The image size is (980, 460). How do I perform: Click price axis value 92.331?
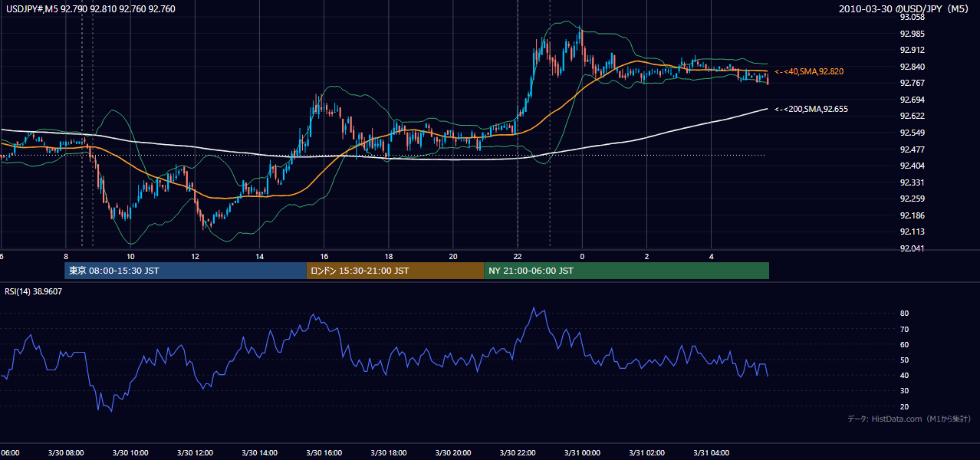pos(913,182)
